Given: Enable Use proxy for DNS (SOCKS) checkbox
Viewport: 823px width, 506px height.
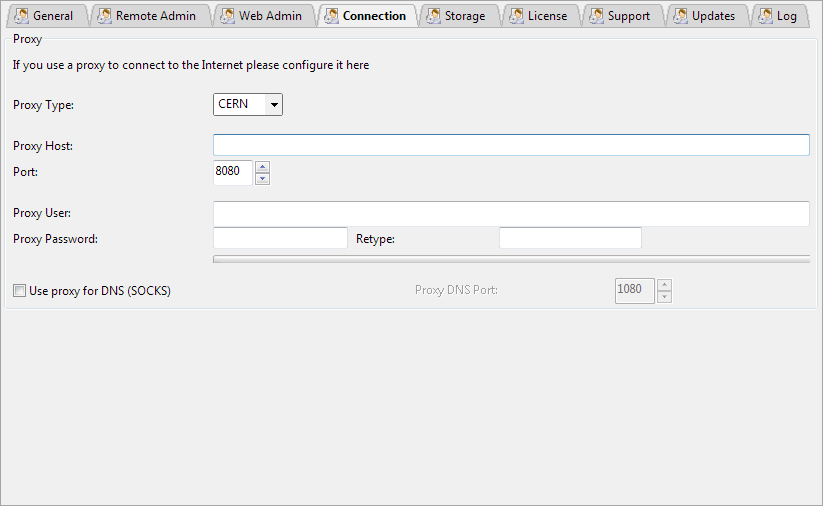Looking at the screenshot, I should click(x=19, y=291).
